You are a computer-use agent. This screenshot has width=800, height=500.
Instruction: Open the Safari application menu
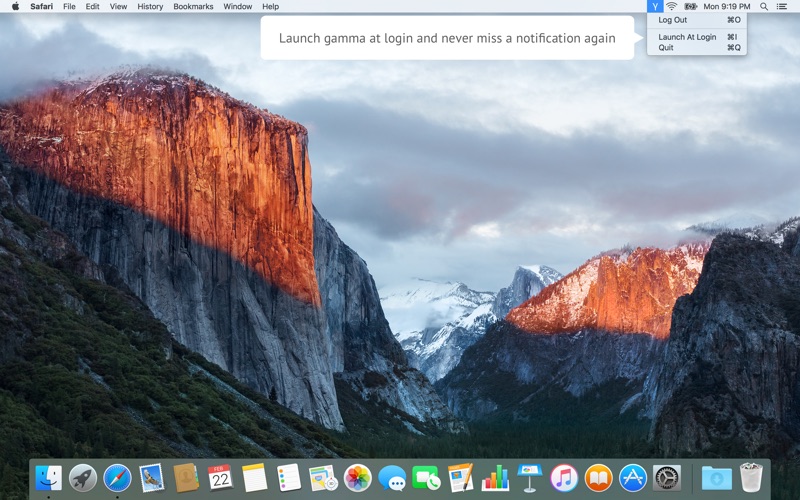pyautogui.click(x=41, y=7)
